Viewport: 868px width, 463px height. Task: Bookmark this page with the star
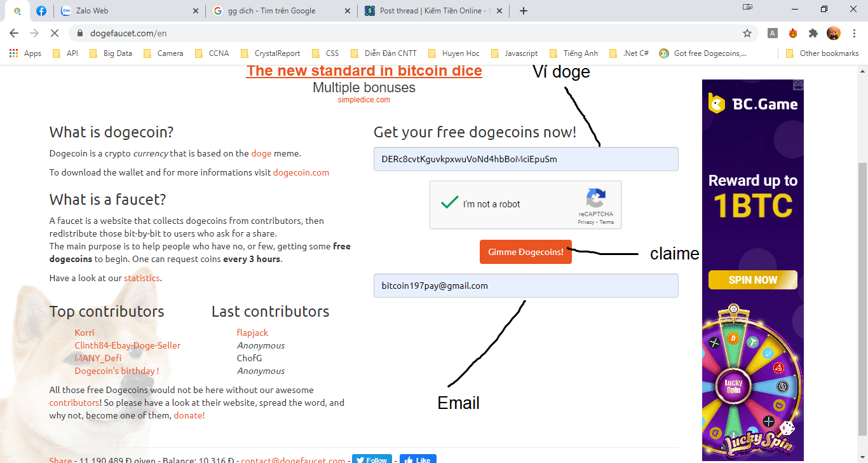pyautogui.click(x=747, y=33)
